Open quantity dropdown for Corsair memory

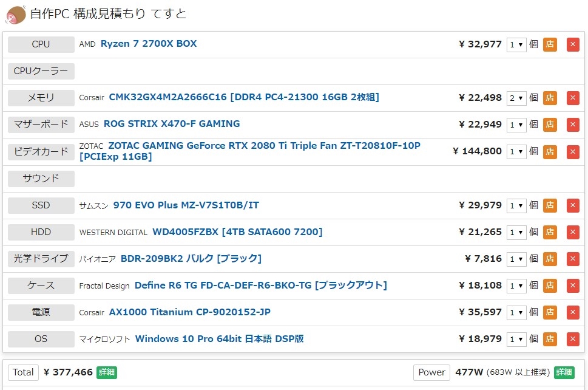coord(516,98)
